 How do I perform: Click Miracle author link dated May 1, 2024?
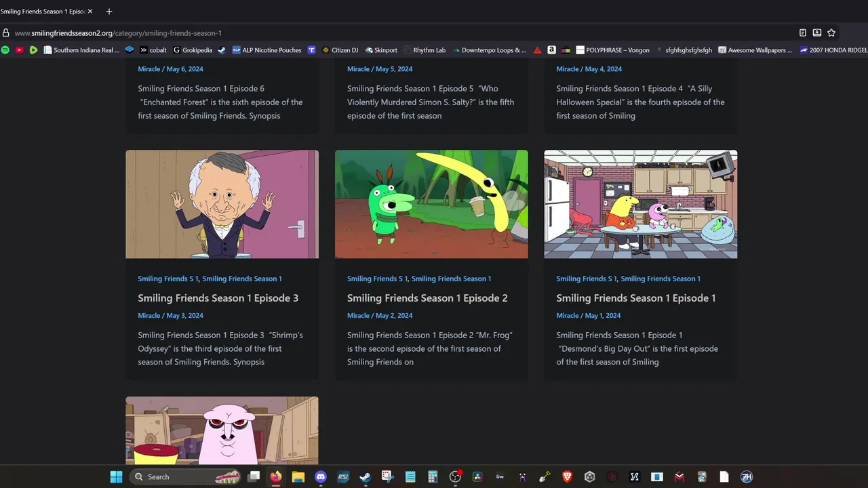(x=568, y=316)
